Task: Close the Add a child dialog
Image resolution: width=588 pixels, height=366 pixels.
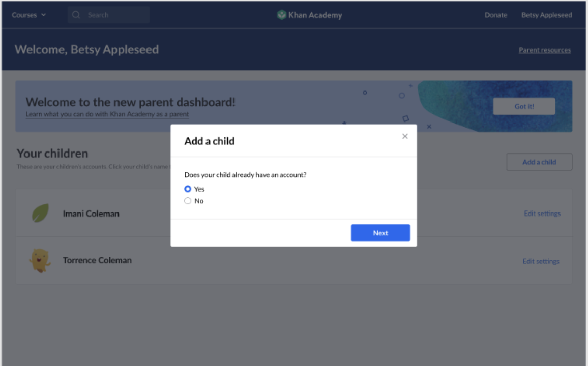Action: click(404, 136)
